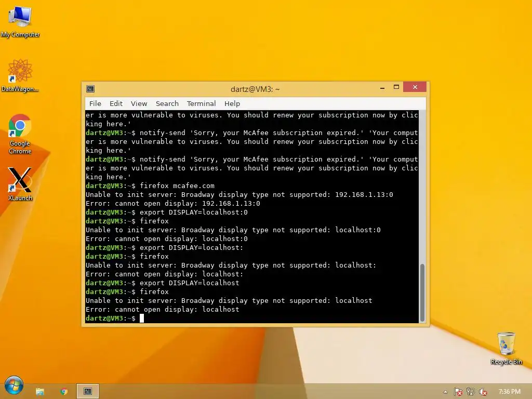Click 'Error: cannot open display: 192.168.1.13:0' line
The image size is (532, 399).
pos(172,203)
